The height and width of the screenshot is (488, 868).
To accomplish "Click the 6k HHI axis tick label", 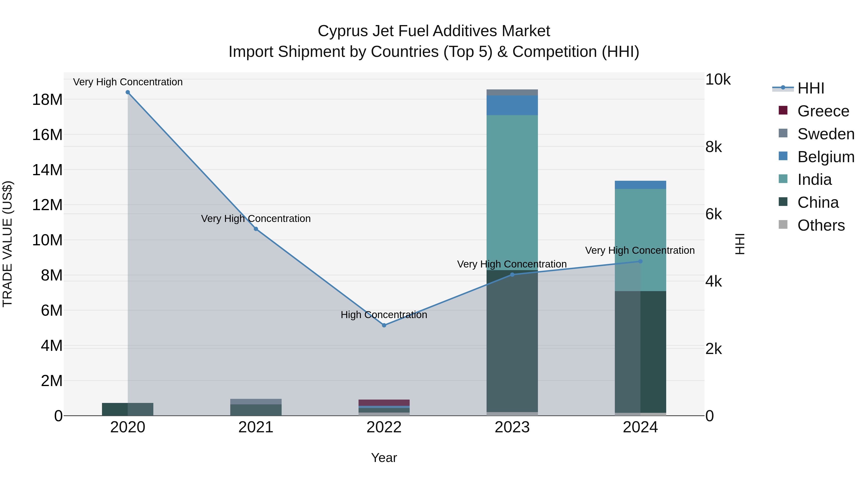I will 714,214.
